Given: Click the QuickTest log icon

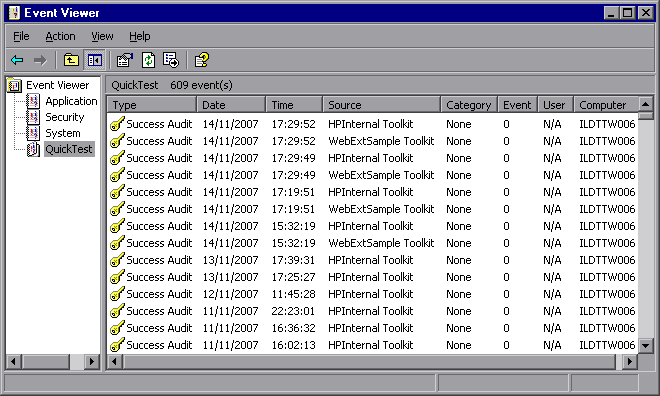Looking at the screenshot, I should (x=33, y=149).
